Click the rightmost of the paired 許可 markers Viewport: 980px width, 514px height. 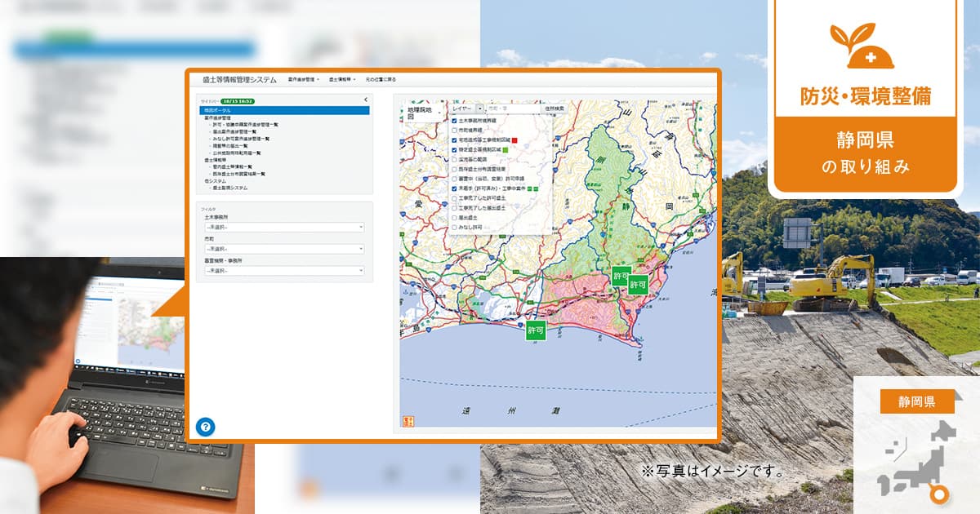(638, 286)
